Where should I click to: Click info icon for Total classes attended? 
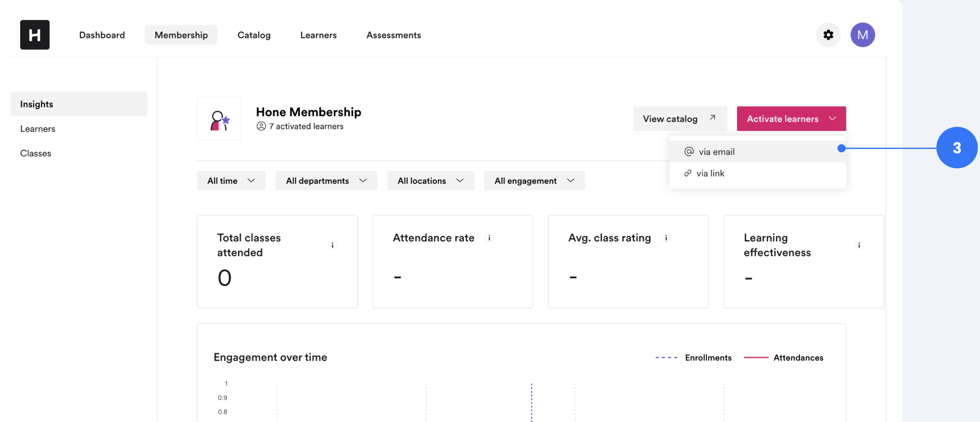[x=332, y=245]
